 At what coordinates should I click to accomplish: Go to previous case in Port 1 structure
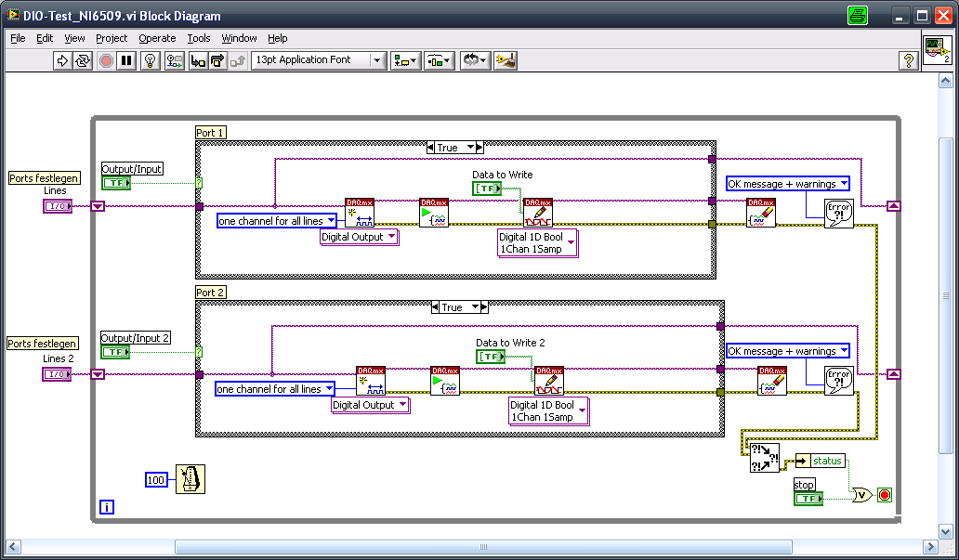tap(430, 148)
